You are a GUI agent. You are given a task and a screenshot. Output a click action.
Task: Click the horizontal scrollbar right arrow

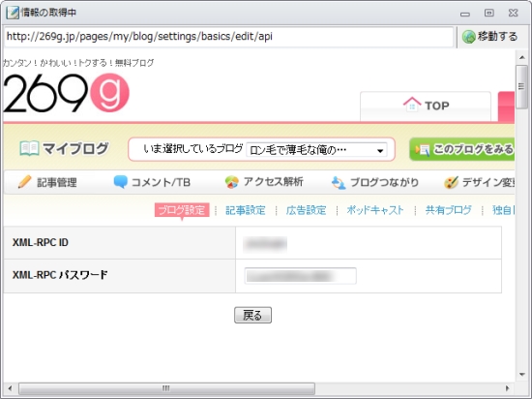coord(507,388)
